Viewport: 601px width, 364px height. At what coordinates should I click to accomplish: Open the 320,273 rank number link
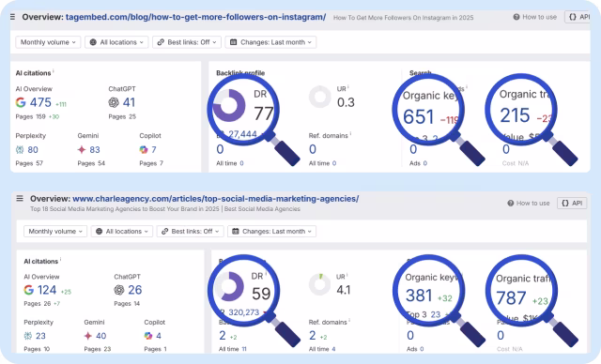244,312
